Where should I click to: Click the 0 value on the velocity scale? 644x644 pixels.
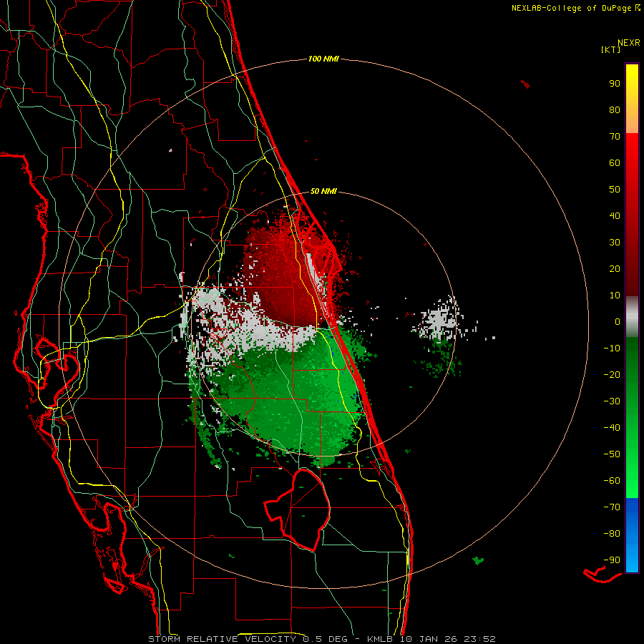click(x=618, y=322)
